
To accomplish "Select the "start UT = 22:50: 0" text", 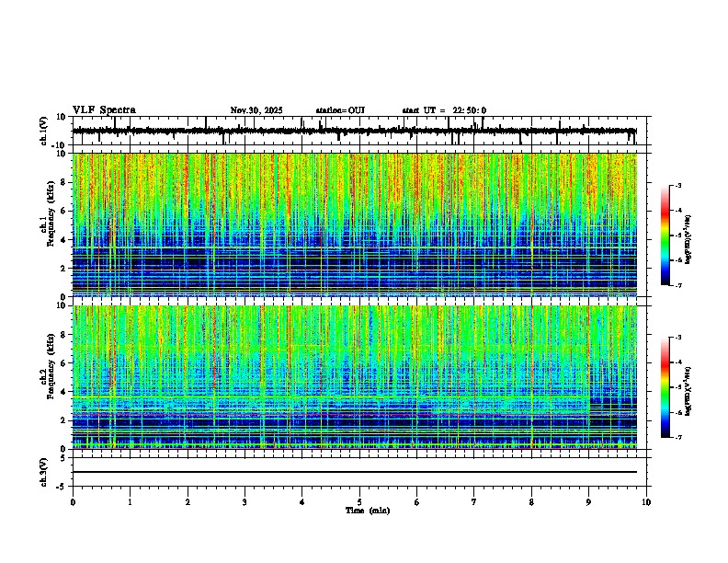I will coord(444,110).
